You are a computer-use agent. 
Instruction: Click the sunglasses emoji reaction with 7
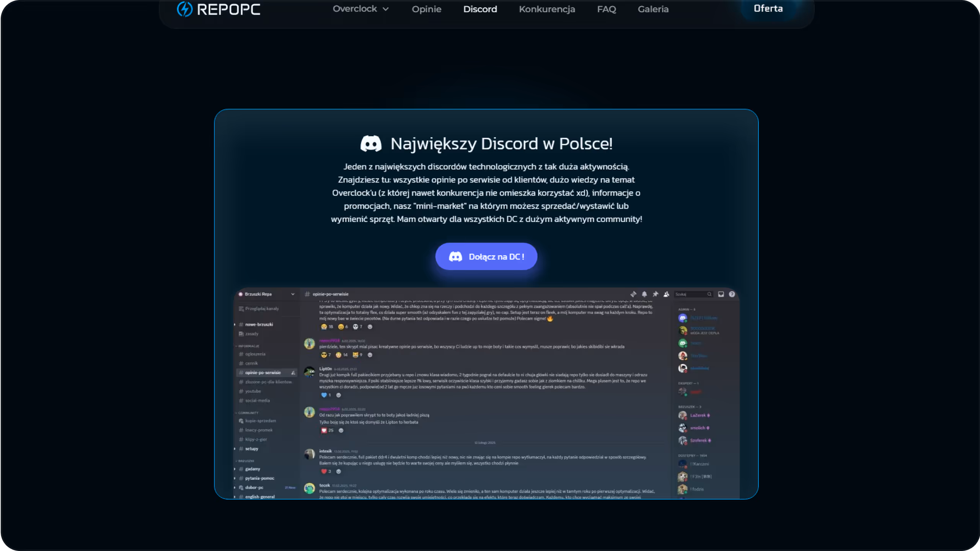click(326, 355)
